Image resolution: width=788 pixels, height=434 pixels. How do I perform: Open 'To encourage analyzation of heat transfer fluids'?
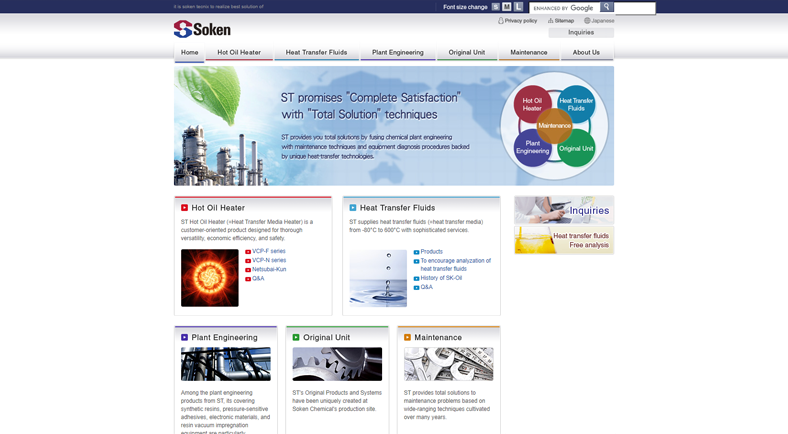(x=456, y=265)
